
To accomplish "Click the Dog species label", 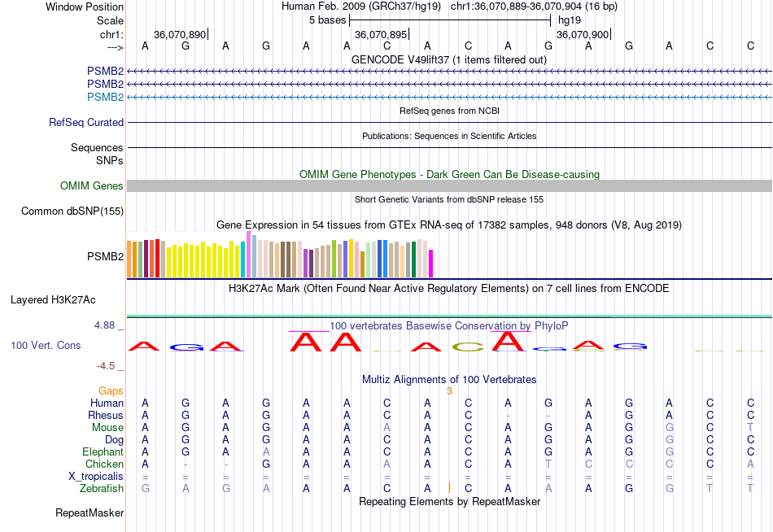I will coord(114,440).
